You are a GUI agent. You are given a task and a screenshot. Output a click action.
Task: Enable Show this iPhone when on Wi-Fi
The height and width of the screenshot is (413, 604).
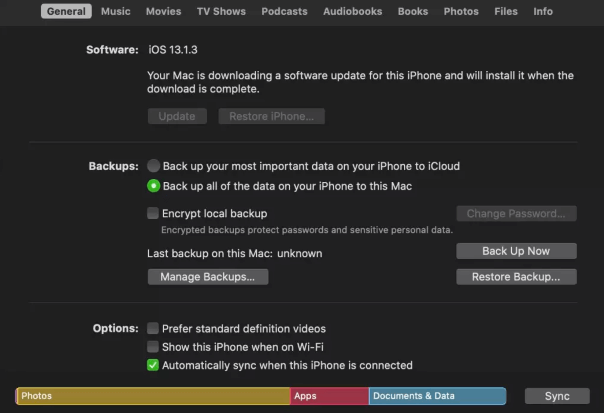pos(153,347)
